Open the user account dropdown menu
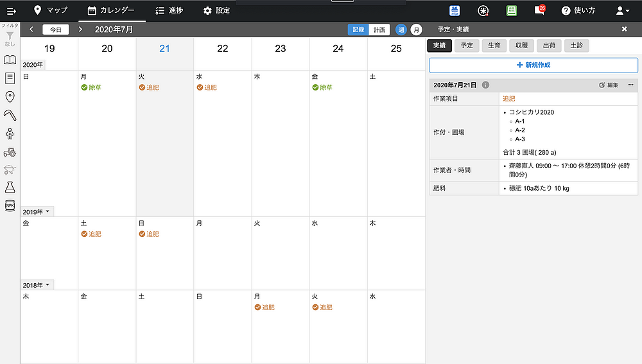The height and width of the screenshot is (364, 642). click(x=622, y=11)
